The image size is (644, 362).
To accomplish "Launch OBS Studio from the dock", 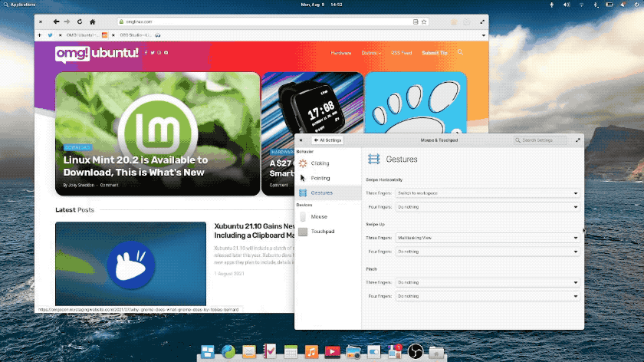I will coord(416,352).
